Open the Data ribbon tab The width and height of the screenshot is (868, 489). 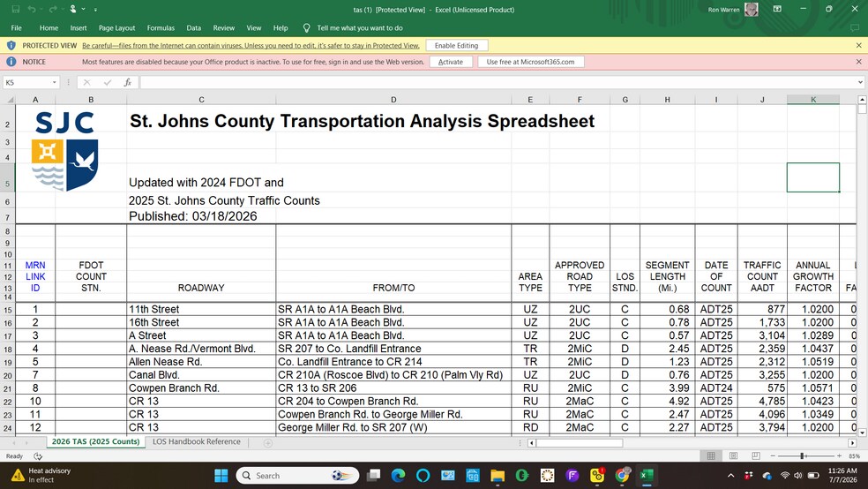click(x=194, y=27)
